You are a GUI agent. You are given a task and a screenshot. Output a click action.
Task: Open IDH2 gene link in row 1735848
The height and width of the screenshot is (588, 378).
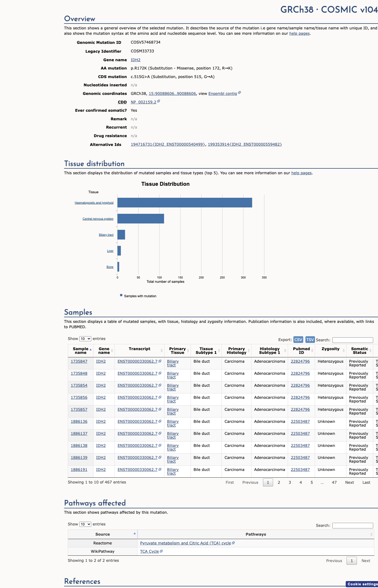click(x=101, y=373)
